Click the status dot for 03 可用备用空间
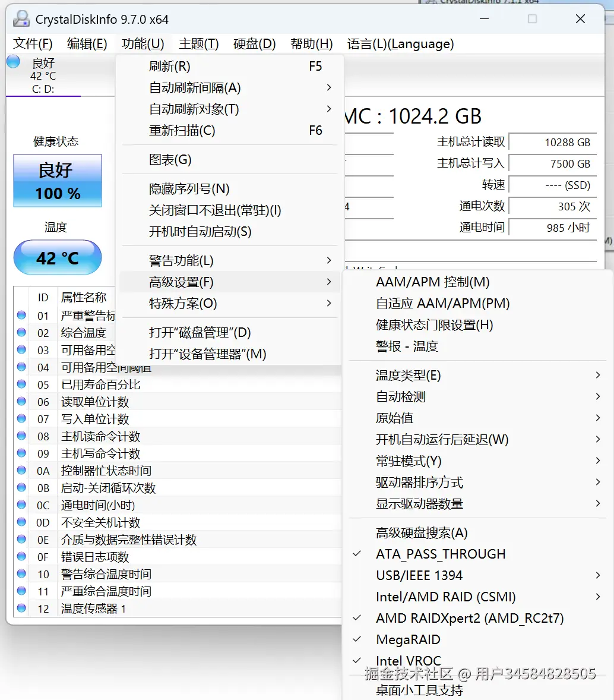 pyautogui.click(x=21, y=349)
